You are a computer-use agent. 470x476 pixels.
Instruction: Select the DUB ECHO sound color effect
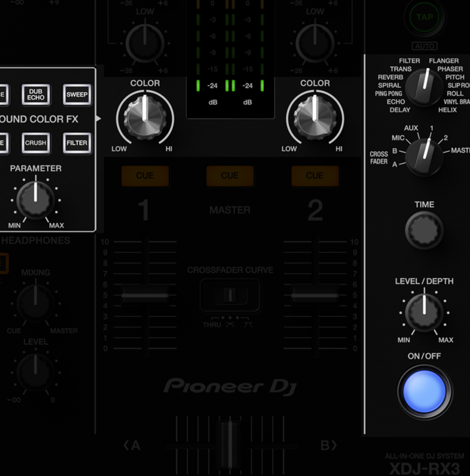(36, 95)
